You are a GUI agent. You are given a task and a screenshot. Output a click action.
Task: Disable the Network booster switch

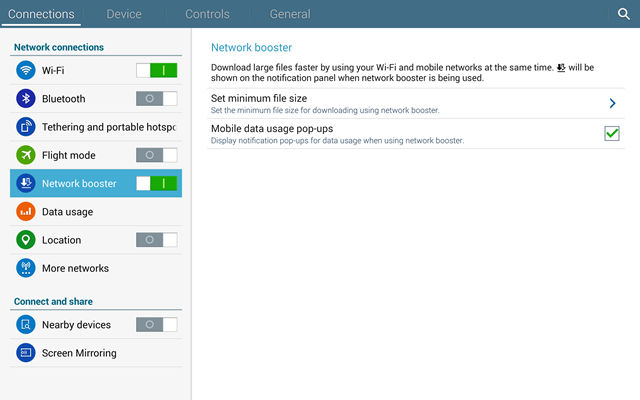click(x=157, y=183)
